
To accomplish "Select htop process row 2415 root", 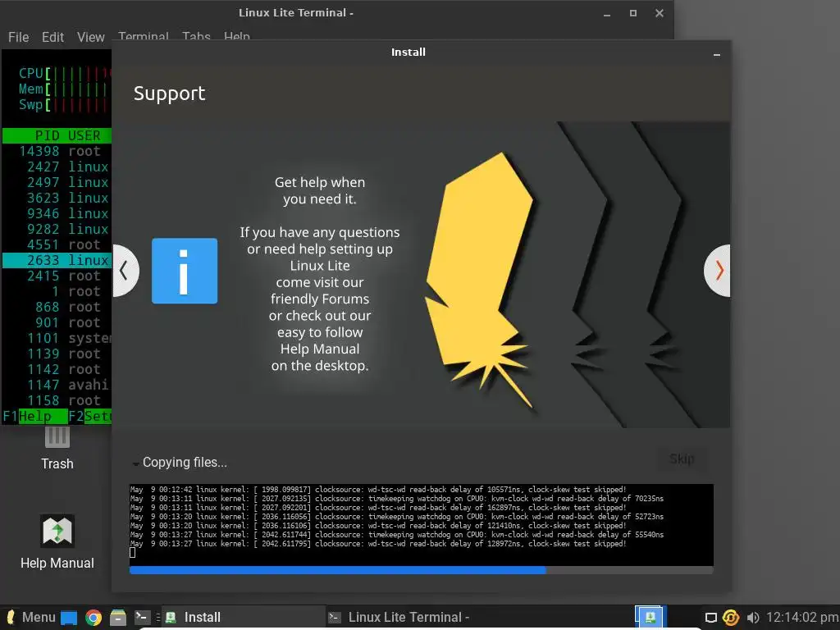I will tap(57, 276).
